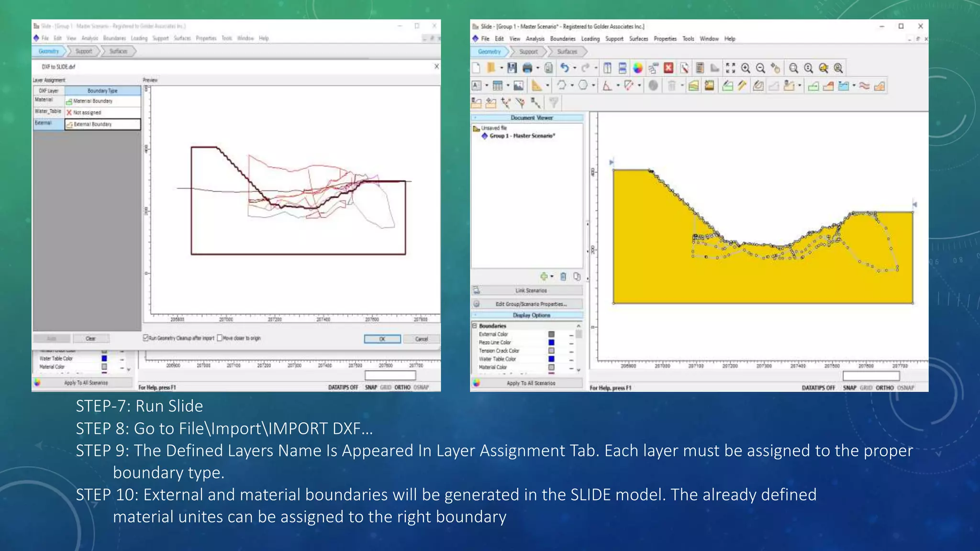Click the Zoom Out magnifier icon
980x551 pixels.
point(760,68)
